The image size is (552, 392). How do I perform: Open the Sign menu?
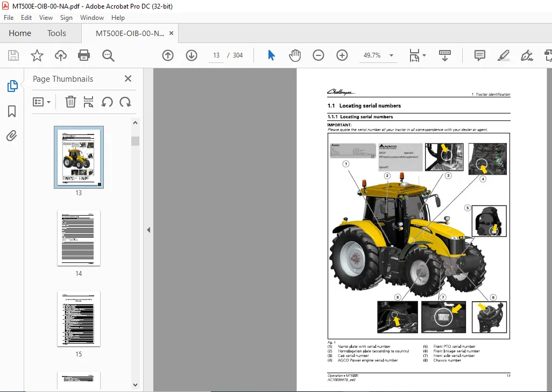[66, 18]
